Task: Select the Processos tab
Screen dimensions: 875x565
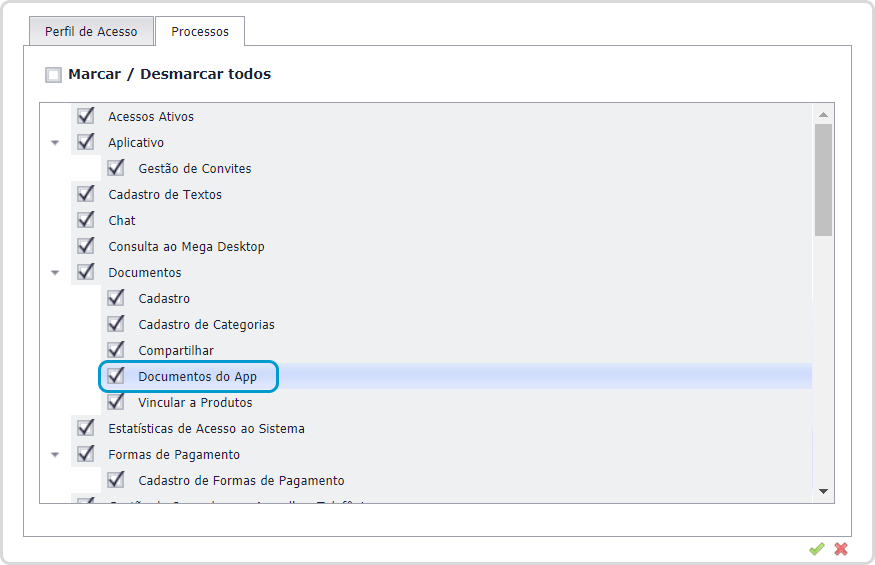Action: pos(200,32)
